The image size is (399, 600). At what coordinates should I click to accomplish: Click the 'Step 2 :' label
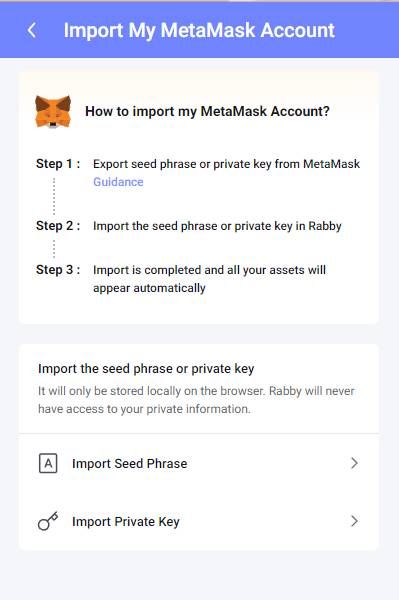click(x=58, y=226)
